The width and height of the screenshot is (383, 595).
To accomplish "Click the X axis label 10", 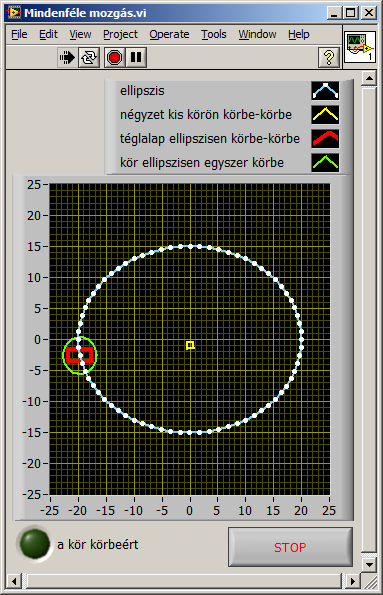I will 245,511.
